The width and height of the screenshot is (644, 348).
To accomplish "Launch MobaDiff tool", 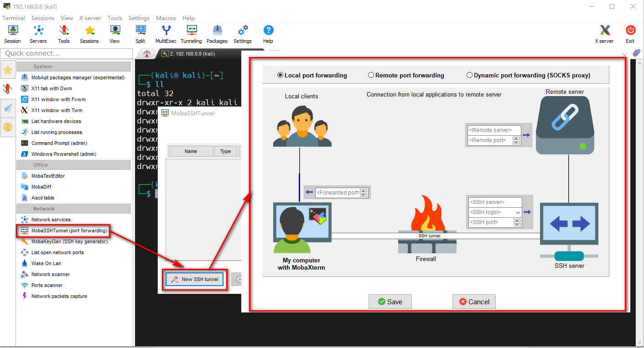I will [x=37, y=187].
